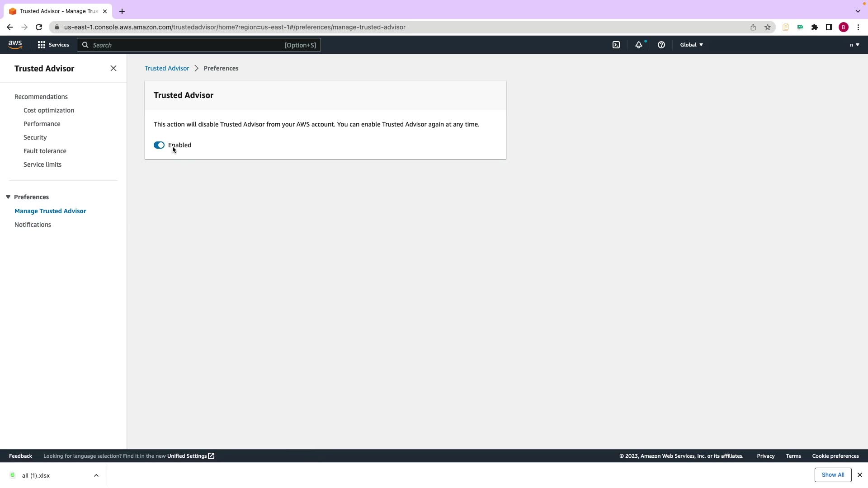The image size is (868, 488).
Task: Click the Show All downloads button
Action: pyautogui.click(x=832, y=475)
